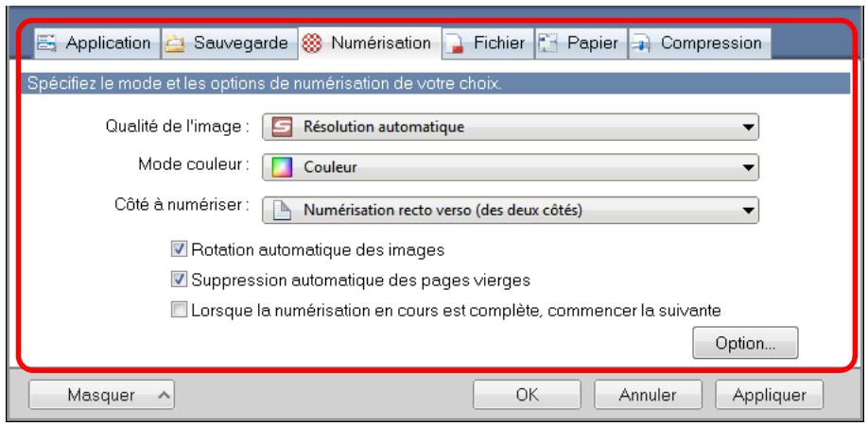Click the Application tab icon
Screen dimensions: 868x426
point(44,43)
